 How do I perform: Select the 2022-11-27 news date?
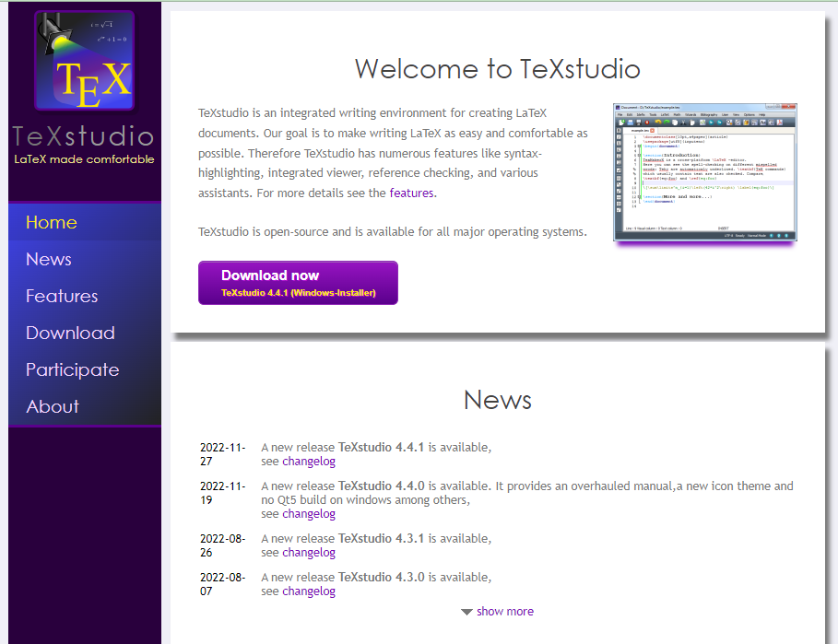[223, 454]
